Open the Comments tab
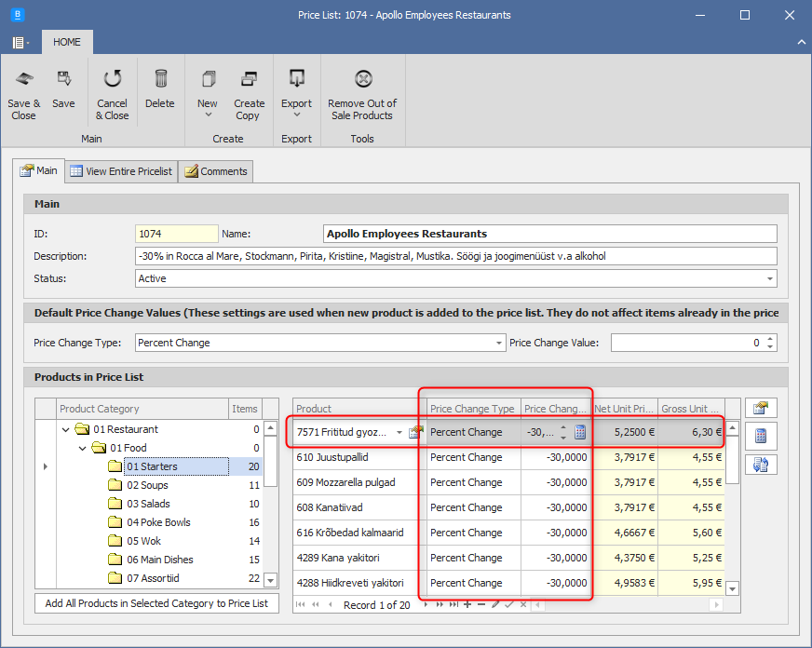 tap(216, 171)
